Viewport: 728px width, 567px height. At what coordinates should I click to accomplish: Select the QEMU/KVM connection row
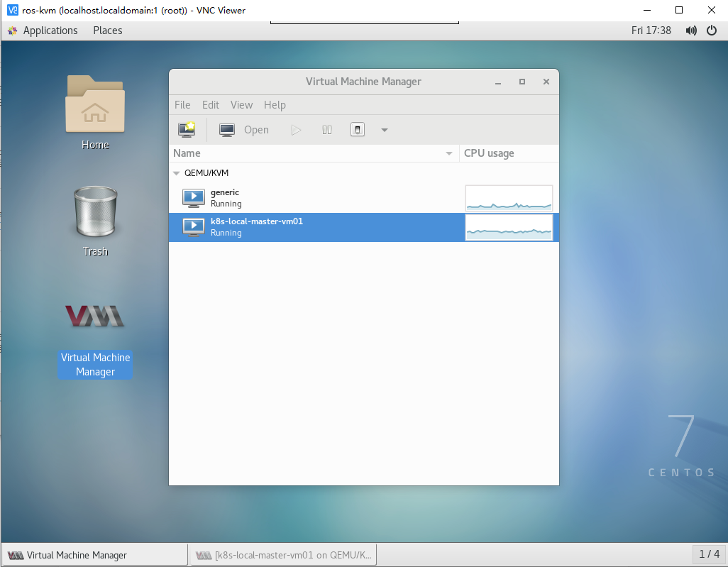[x=364, y=173]
